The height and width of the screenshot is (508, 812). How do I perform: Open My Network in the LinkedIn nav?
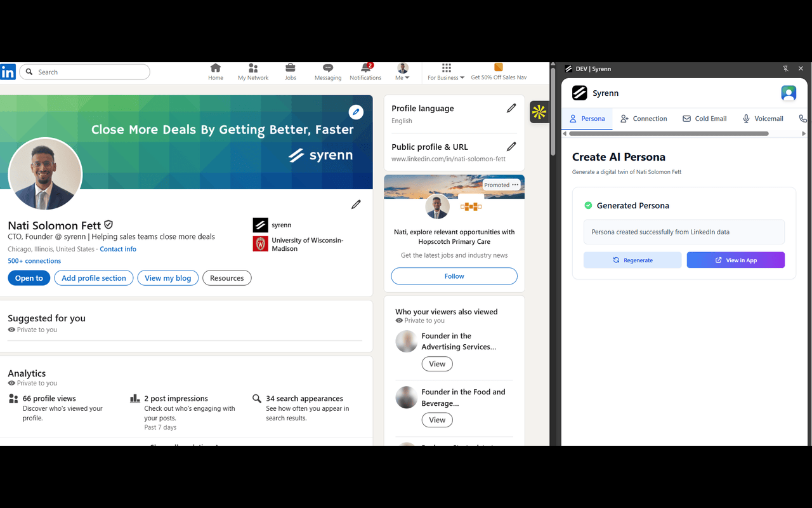pos(253,72)
